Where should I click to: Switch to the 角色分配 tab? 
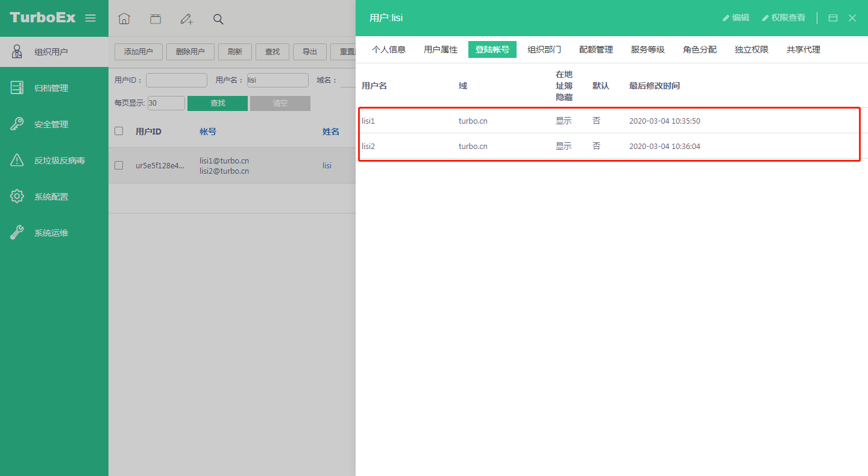pos(700,49)
